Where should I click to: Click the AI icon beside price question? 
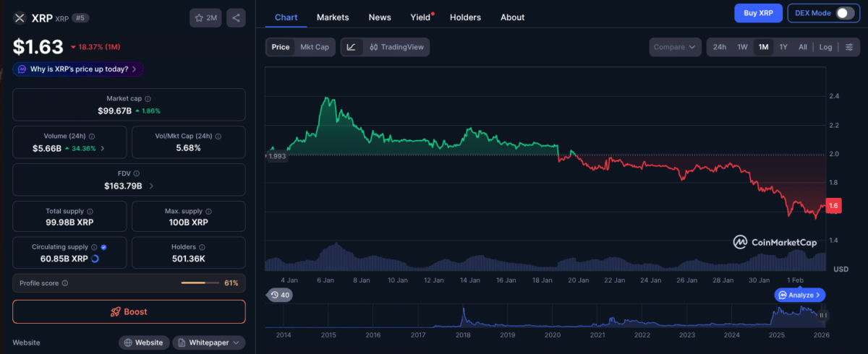22,69
